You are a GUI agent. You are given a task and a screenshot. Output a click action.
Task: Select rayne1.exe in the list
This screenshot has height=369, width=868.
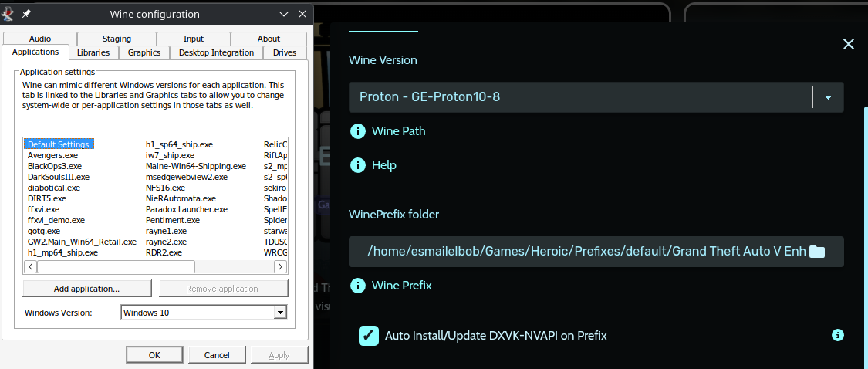166,231
